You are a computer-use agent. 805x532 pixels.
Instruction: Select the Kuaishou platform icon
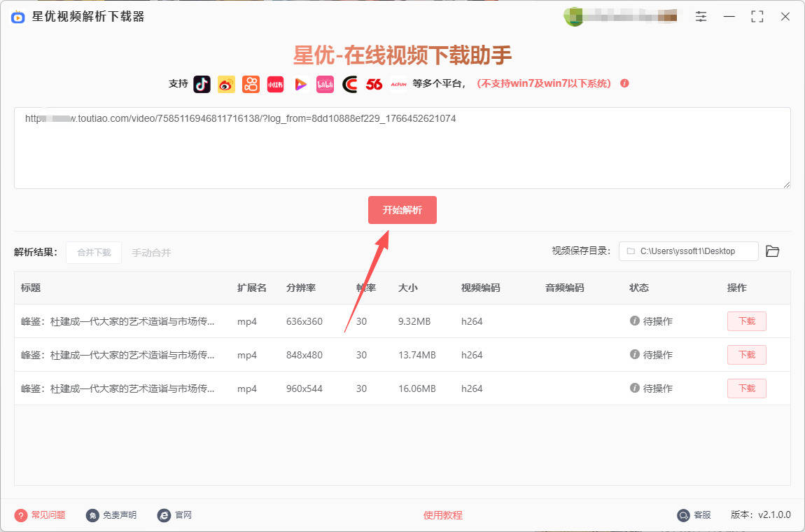251,84
